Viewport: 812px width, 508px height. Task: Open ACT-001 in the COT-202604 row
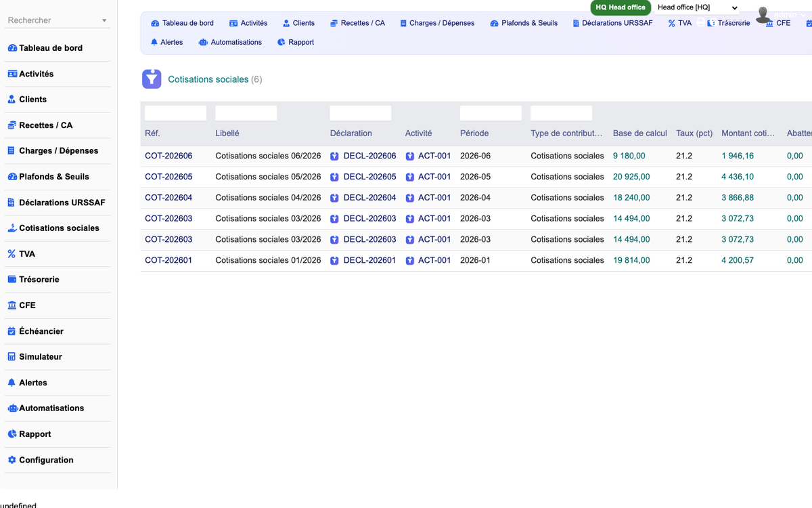[434, 198]
